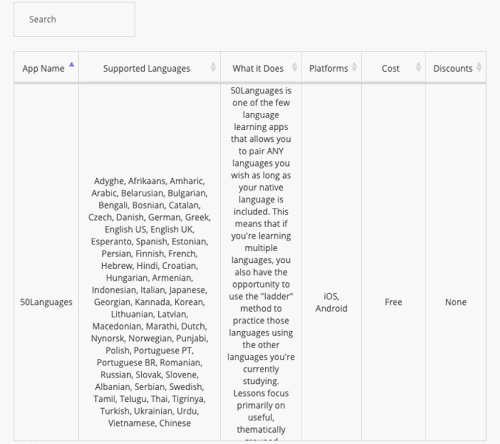Screen dimensions: 500x444
Task: Click the Search input field
Action: [74, 19]
